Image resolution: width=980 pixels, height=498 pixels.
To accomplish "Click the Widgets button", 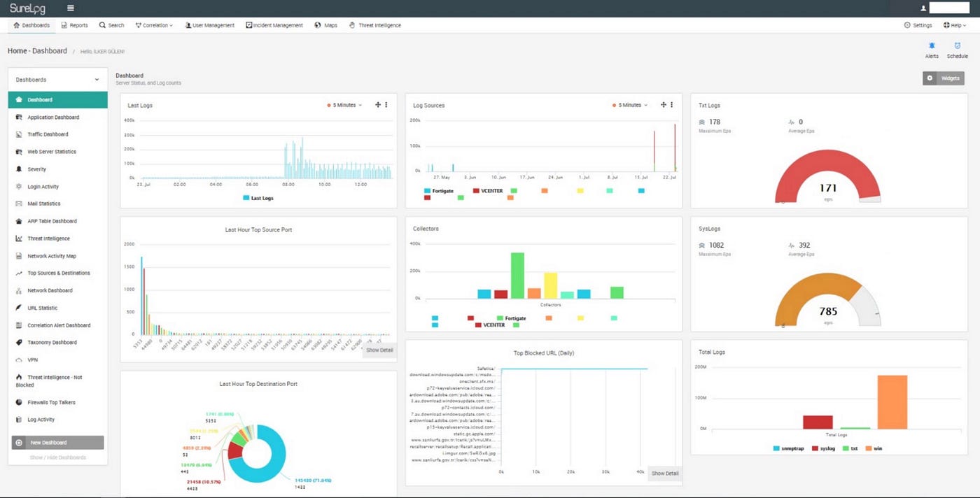I will pyautogui.click(x=944, y=78).
